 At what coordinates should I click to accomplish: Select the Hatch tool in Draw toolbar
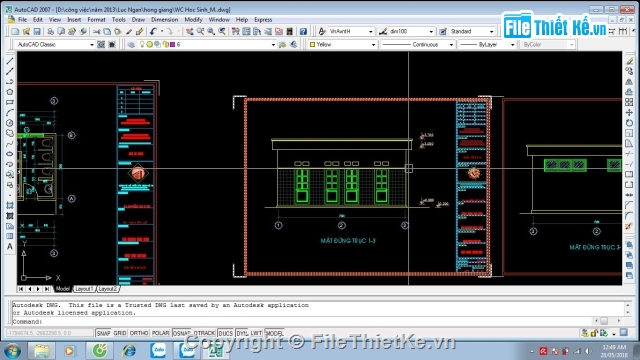coord(10,205)
